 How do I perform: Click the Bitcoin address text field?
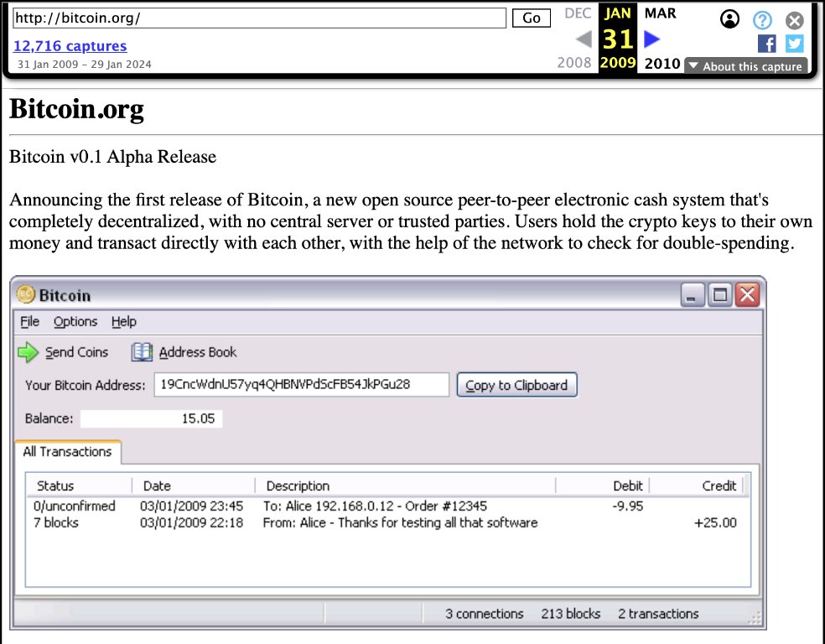pos(302,385)
